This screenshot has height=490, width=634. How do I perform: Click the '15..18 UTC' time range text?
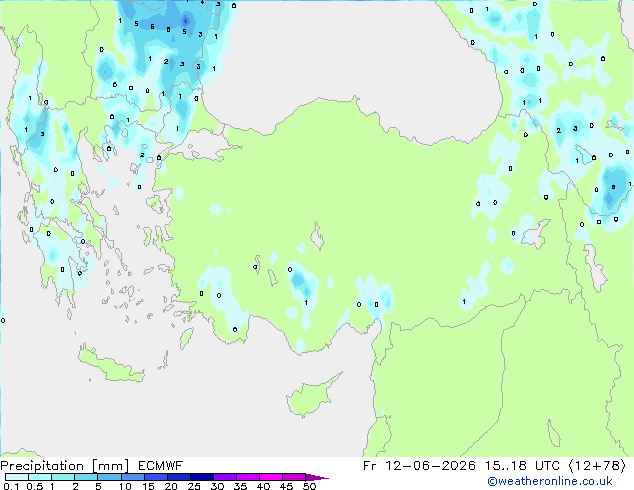tap(522, 466)
